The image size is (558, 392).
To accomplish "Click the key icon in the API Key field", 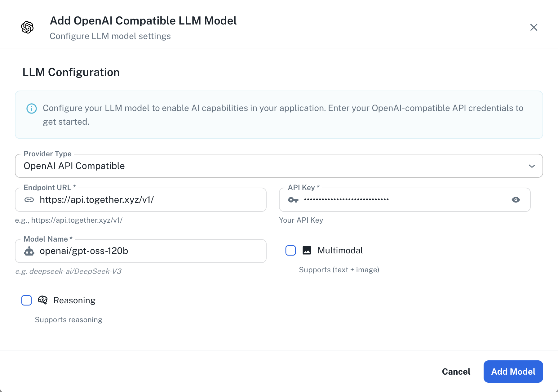I will click(293, 200).
